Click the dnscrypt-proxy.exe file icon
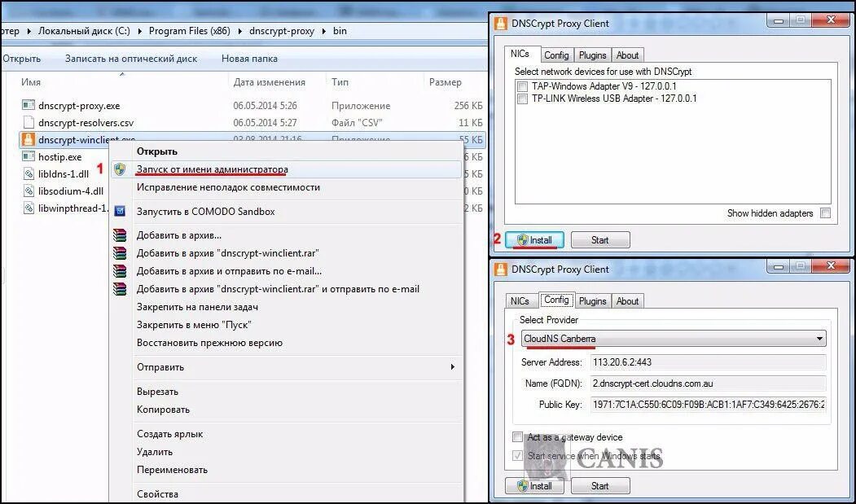This screenshot has height=504, width=856. pos(29,105)
